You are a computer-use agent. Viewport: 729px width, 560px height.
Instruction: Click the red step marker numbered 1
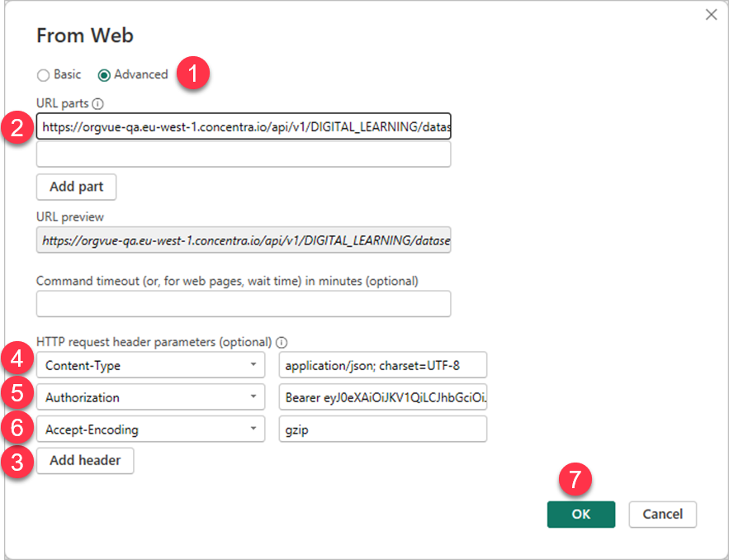193,74
